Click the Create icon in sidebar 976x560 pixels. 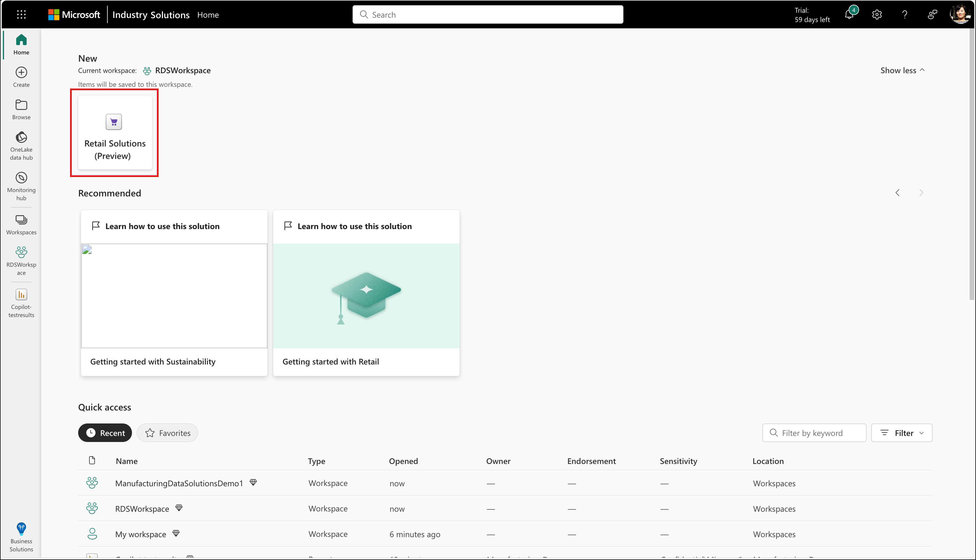click(x=21, y=72)
